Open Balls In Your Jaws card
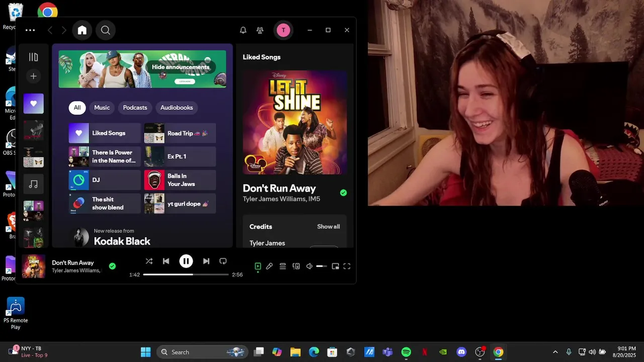Screen dimensions: 644x362 180,180
